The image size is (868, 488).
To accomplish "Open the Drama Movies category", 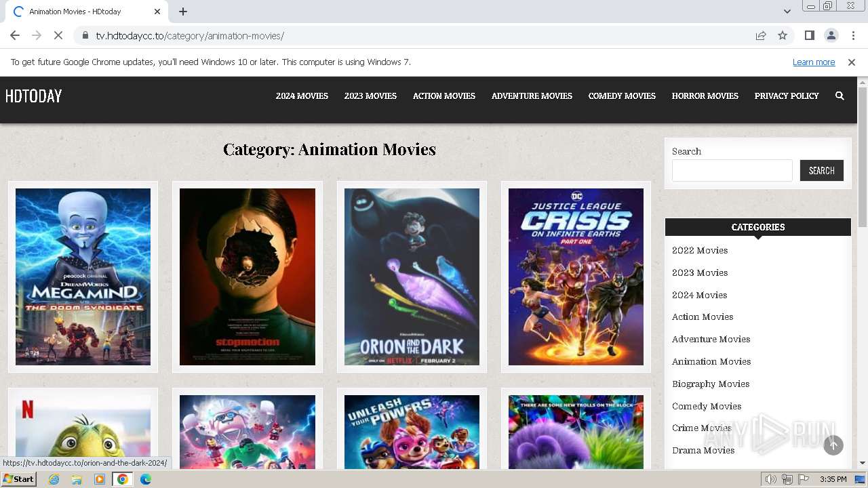I will (703, 450).
